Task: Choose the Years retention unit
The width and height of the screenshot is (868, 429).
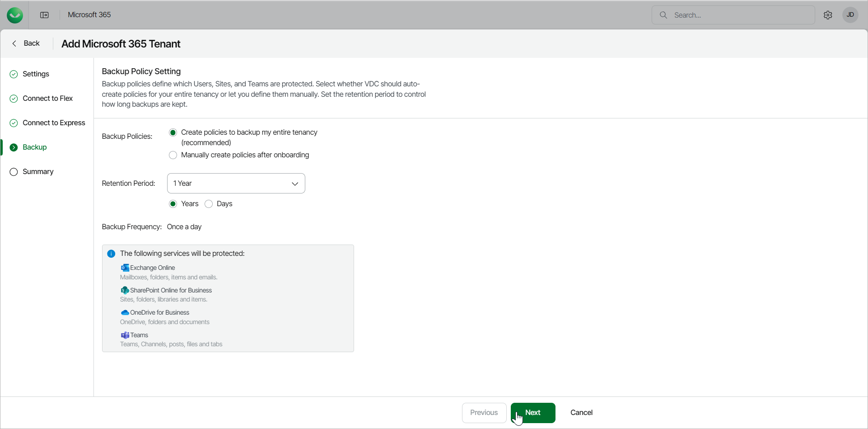Action: (x=173, y=204)
